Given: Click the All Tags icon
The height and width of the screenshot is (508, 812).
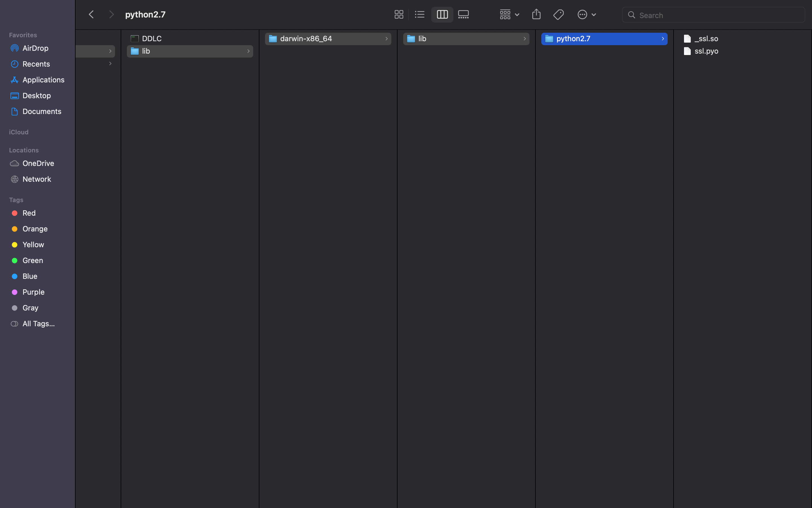Looking at the screenshot, I should (x=14, y=324).
